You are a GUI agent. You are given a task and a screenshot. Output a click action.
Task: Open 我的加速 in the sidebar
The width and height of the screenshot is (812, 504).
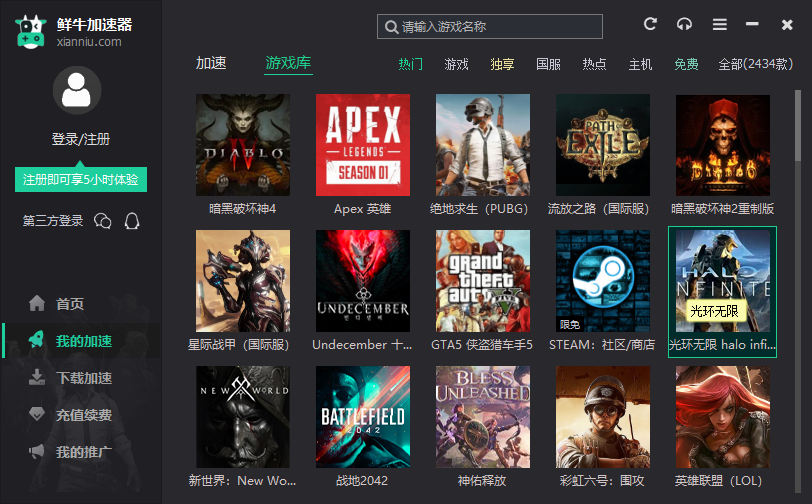(83, 341)
